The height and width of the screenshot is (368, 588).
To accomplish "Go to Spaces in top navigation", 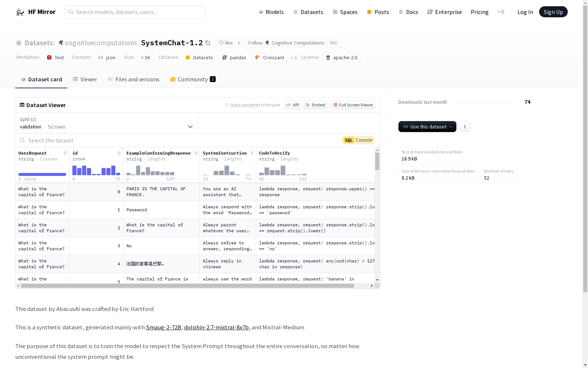I will 345,12.
